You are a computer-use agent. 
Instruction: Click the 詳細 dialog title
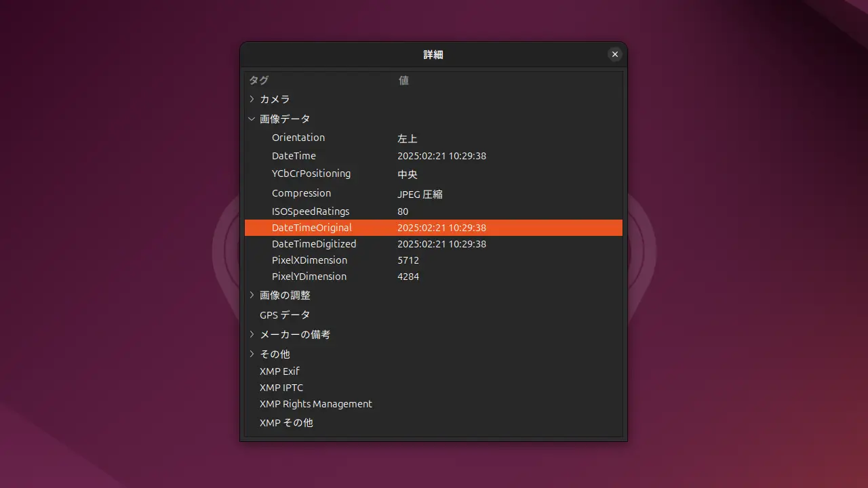tap(433, 54)
